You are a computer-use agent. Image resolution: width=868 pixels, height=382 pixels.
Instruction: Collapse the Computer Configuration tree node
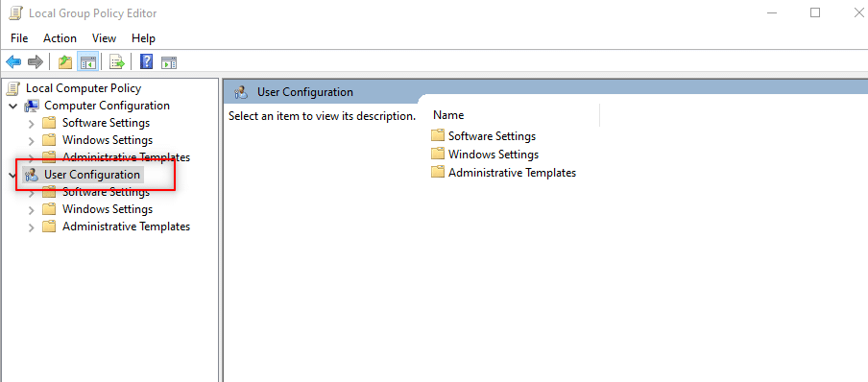click(13, 106)
